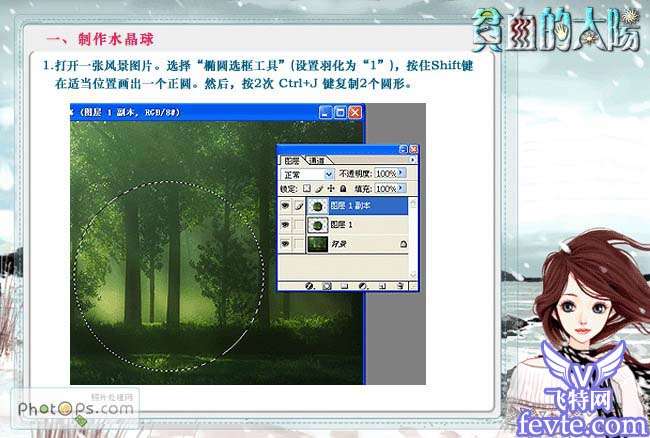Select the 背景 layer name
Image resolution: width=650 pixels, height=438 pixels.
(x=339, y=244)
